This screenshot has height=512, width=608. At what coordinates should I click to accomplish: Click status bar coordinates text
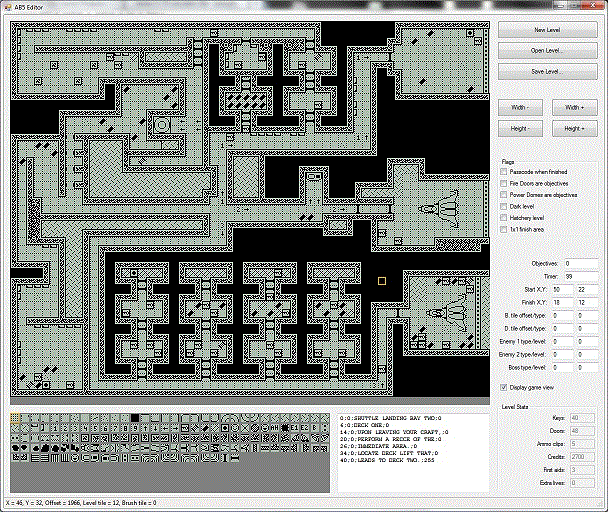[81, 503]
